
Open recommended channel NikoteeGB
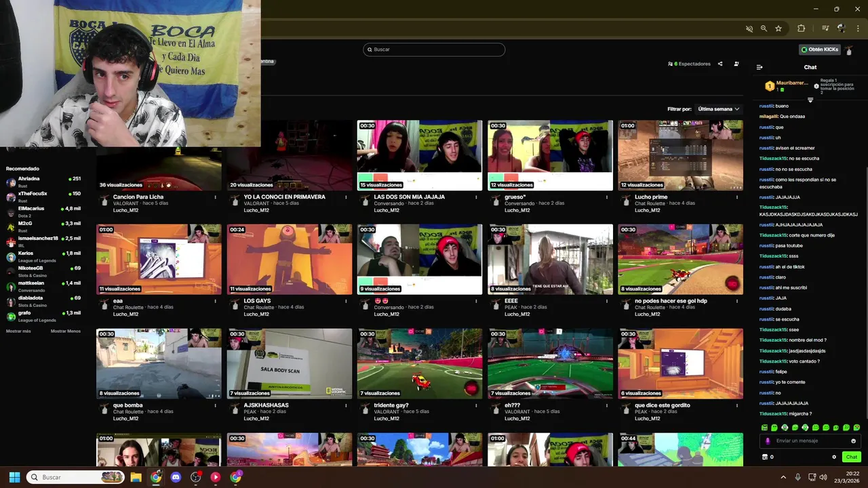pos(43,271)
